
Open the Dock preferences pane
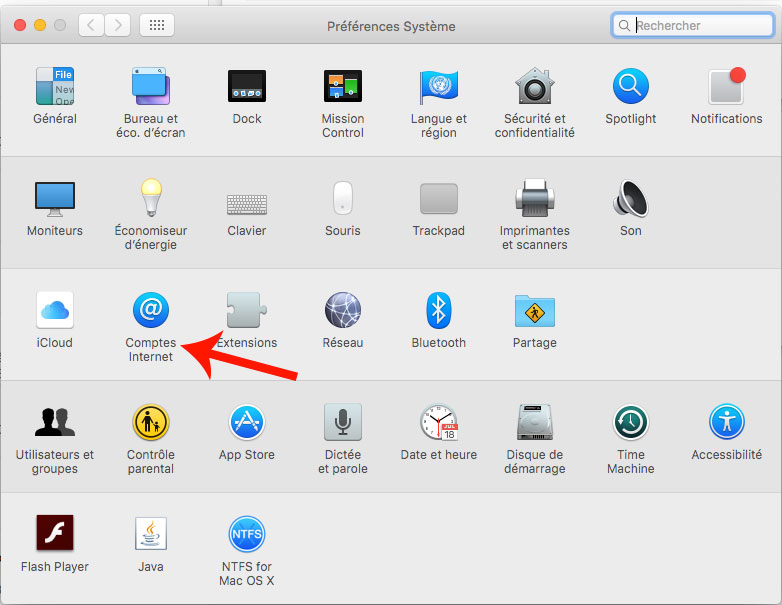point(247,87)
